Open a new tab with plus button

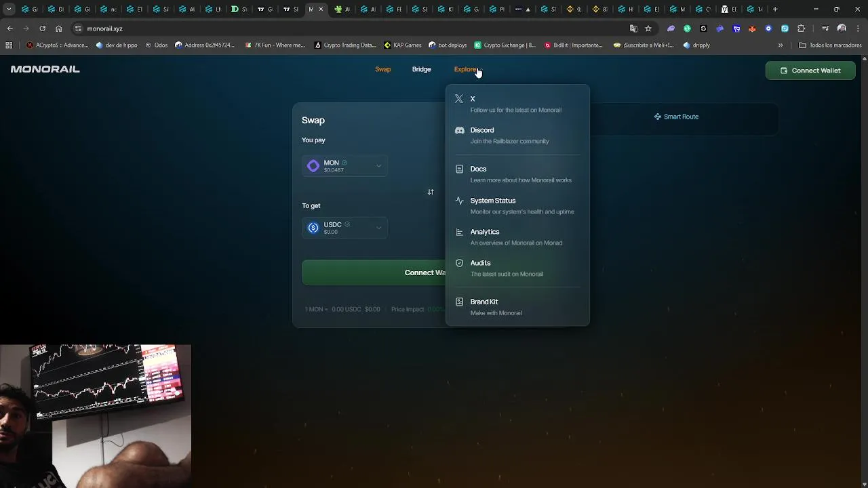click(775, 9)
